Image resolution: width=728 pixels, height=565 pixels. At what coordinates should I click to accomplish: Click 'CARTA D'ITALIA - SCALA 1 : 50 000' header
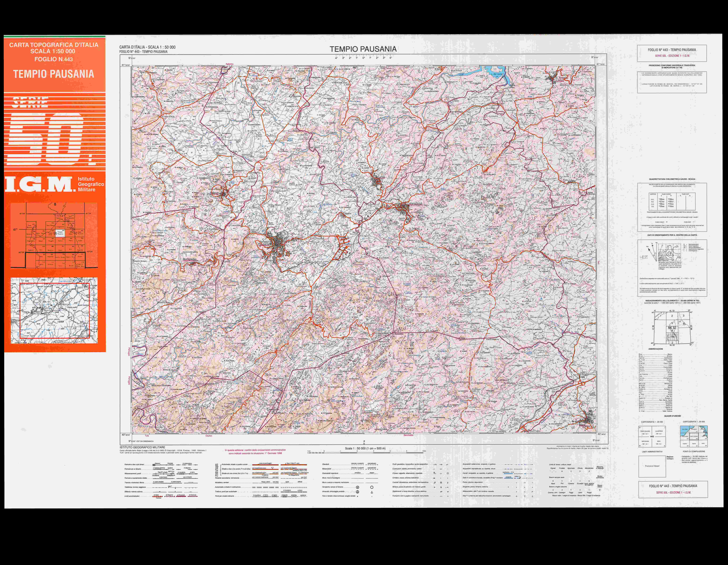(x=147, y=47)
